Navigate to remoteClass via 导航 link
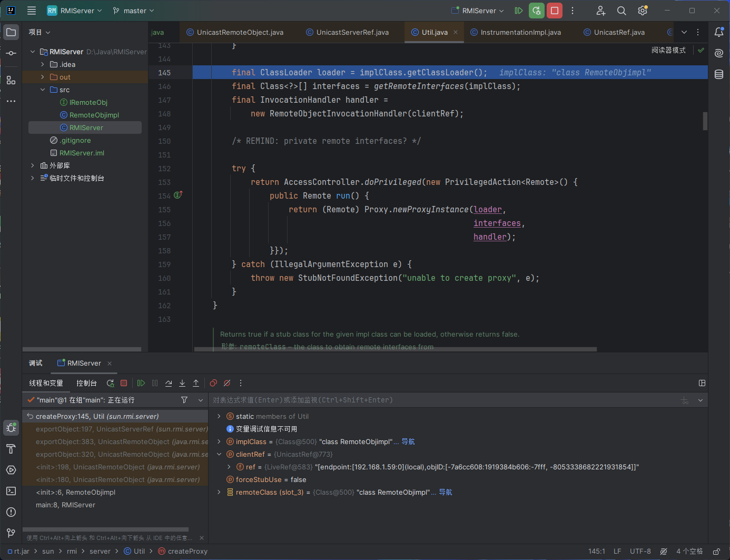 tap(446, 492)
